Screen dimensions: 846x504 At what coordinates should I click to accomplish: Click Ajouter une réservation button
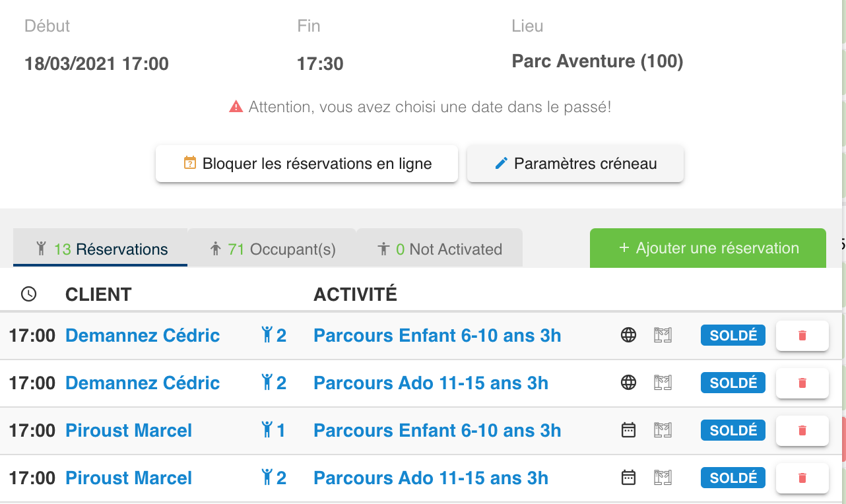(707, 249)
